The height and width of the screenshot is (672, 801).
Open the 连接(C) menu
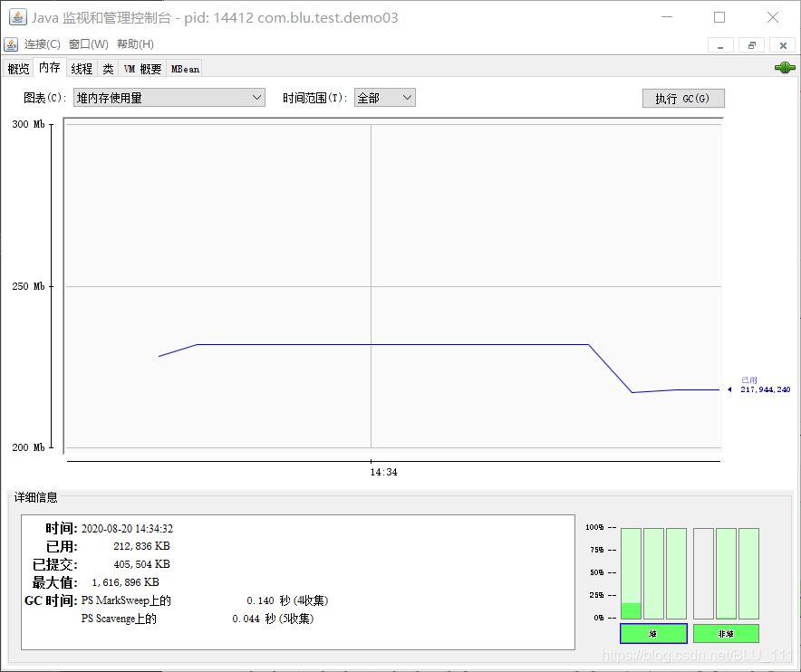tap(43, 44)
